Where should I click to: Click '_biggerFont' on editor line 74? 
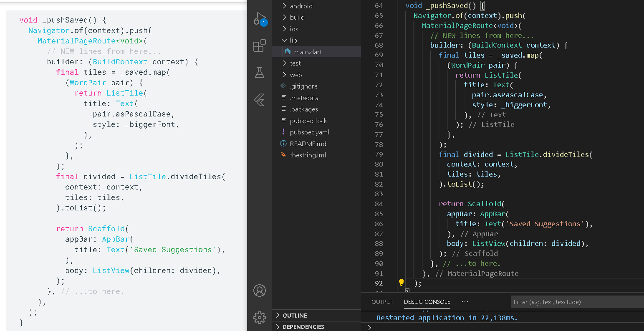(524, 105)
